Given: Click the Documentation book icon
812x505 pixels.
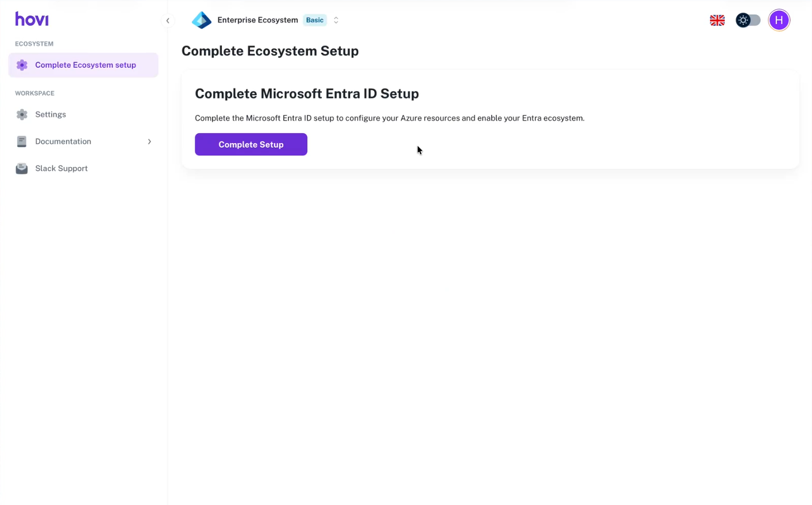Looking at the screenshot, I should pos(22,141).
